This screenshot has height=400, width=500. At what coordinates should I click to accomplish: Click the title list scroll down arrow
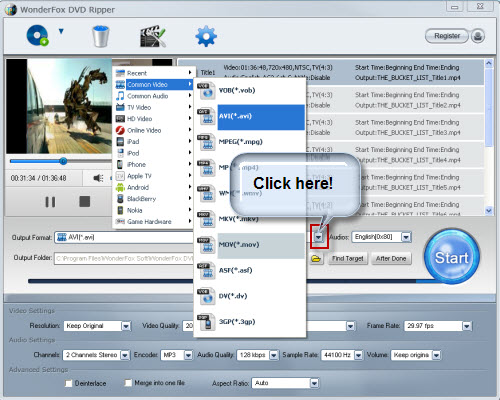489,210
